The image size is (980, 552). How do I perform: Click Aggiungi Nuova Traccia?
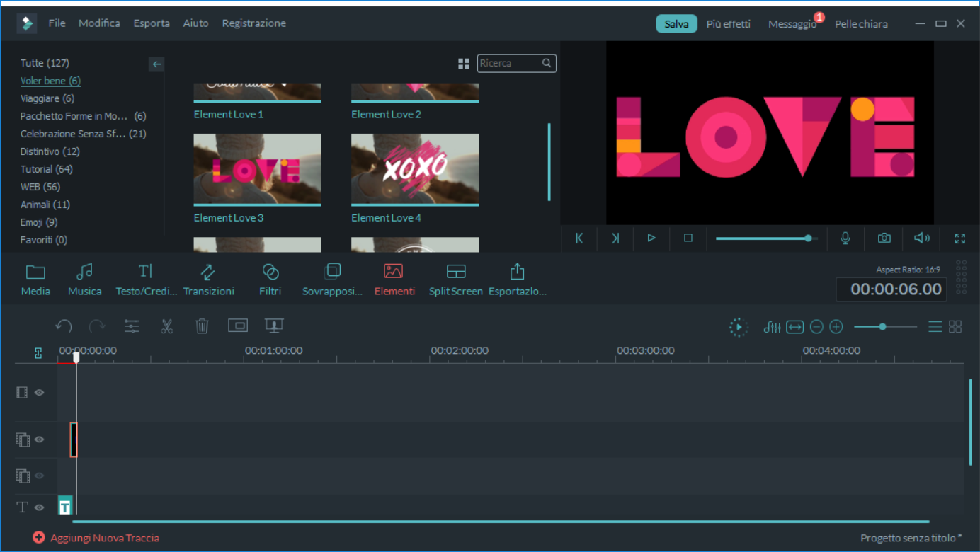96,538
